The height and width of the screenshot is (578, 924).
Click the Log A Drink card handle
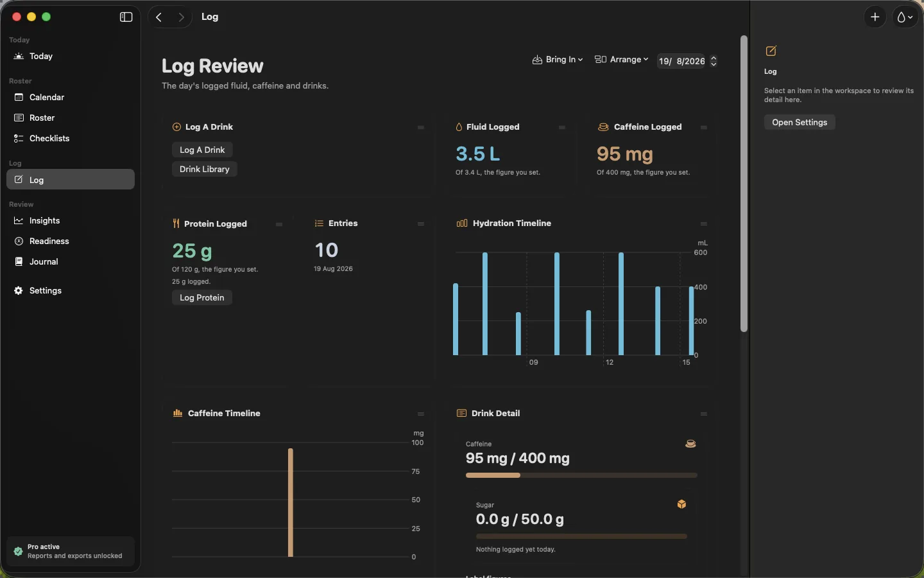(x=421, y=128)
